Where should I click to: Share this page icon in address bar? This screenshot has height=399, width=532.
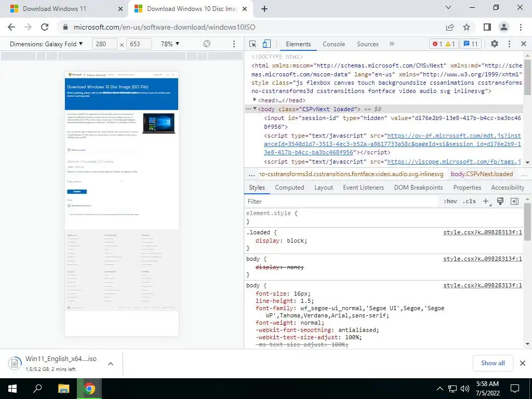450,27
